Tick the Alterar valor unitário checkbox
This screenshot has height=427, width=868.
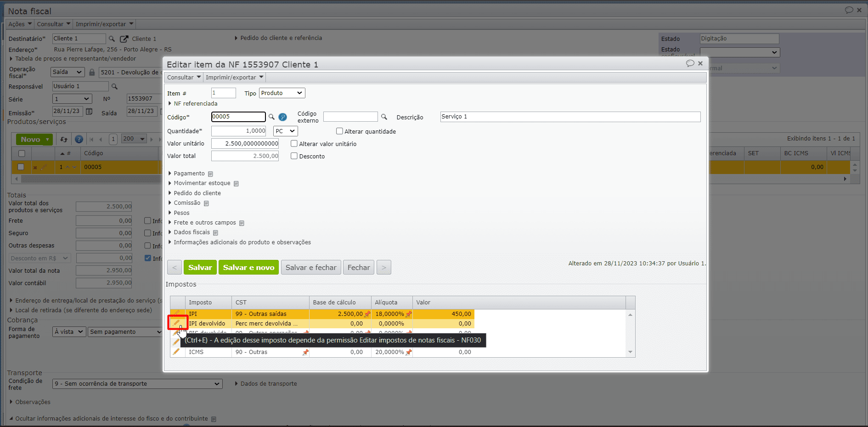[x=294, y=144]
